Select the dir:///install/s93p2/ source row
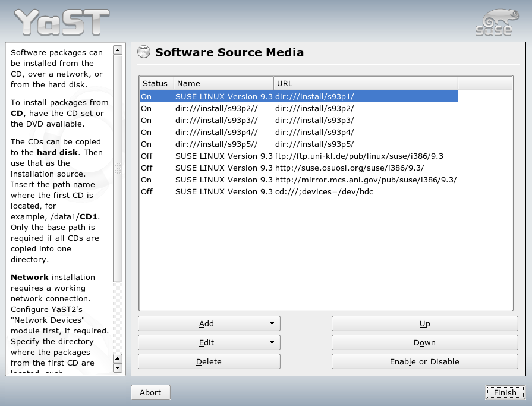532x406 pixels. point(299,108)
